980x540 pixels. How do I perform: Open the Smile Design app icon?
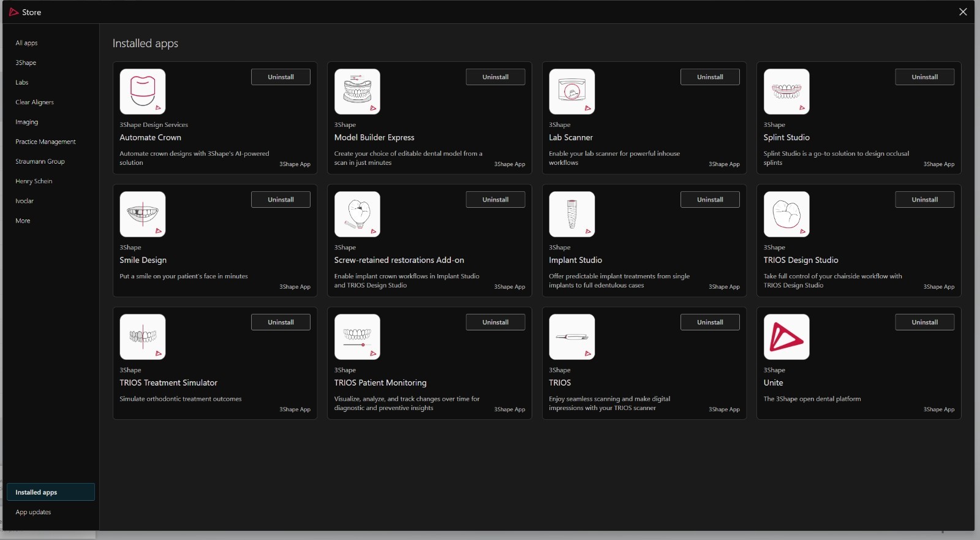(x=143, y=214)
